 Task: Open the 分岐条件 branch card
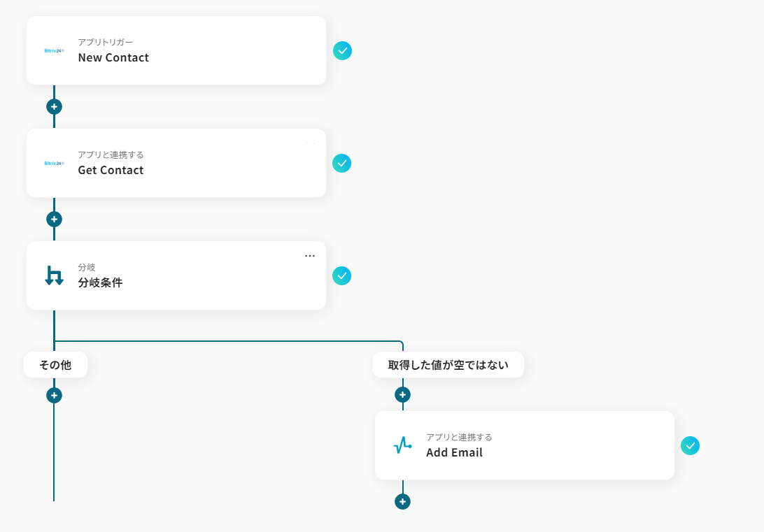coord(176,275)
